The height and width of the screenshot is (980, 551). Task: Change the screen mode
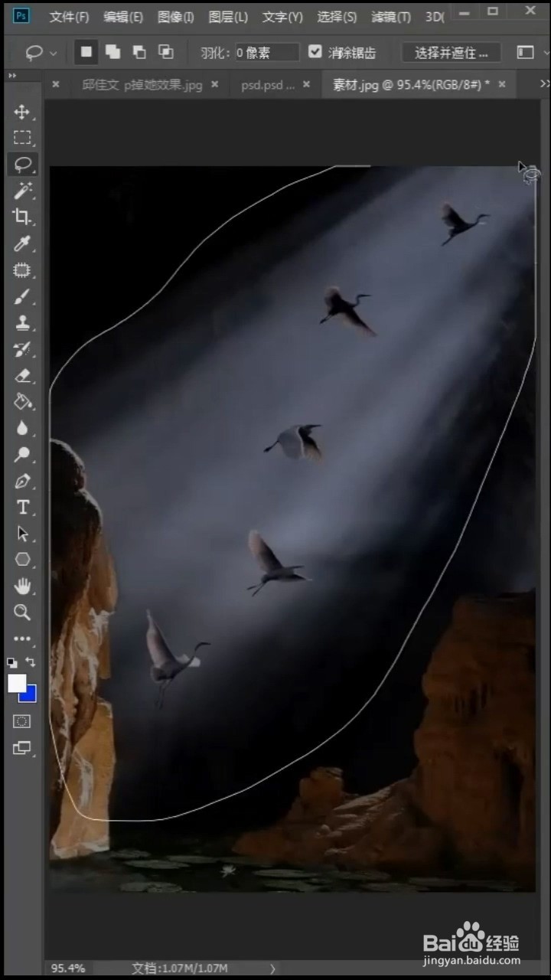[22, 748]
